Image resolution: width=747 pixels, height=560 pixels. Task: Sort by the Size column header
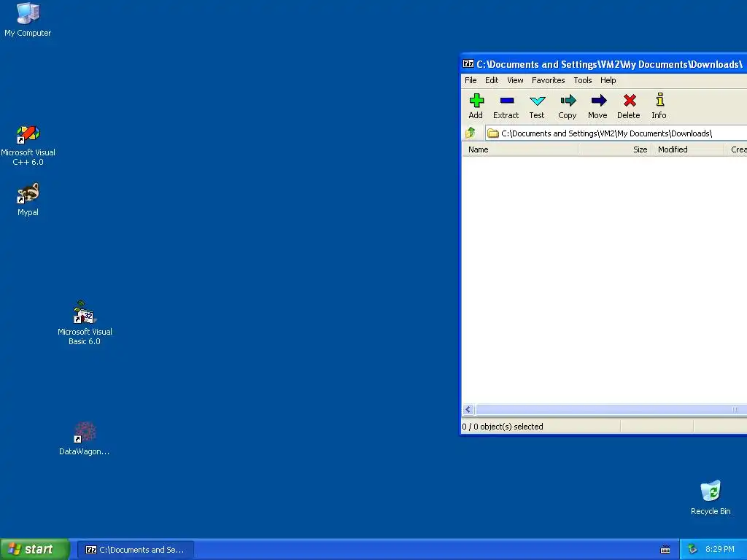coord(614,149)
